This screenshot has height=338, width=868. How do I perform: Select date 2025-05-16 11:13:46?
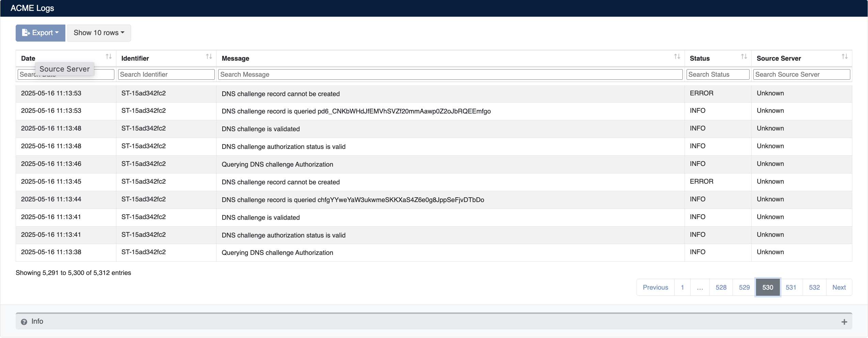point(51,164)
